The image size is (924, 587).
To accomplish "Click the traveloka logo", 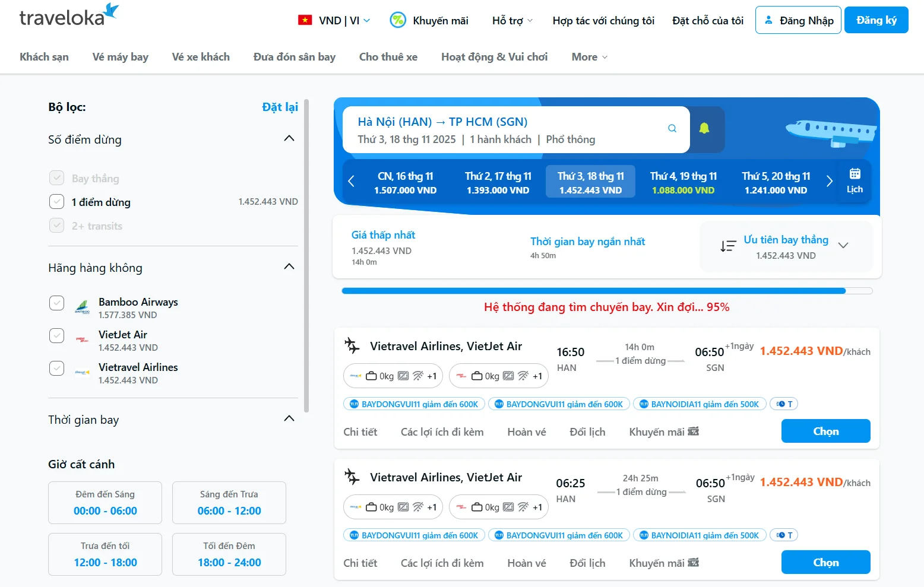I will click(x=68, y=17).
